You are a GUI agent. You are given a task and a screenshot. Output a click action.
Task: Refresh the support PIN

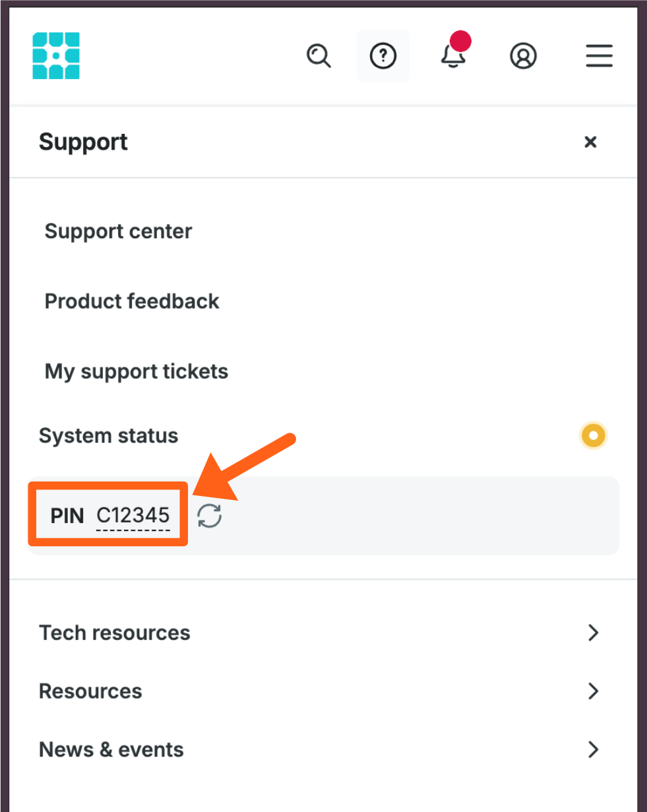coord(210,516)
